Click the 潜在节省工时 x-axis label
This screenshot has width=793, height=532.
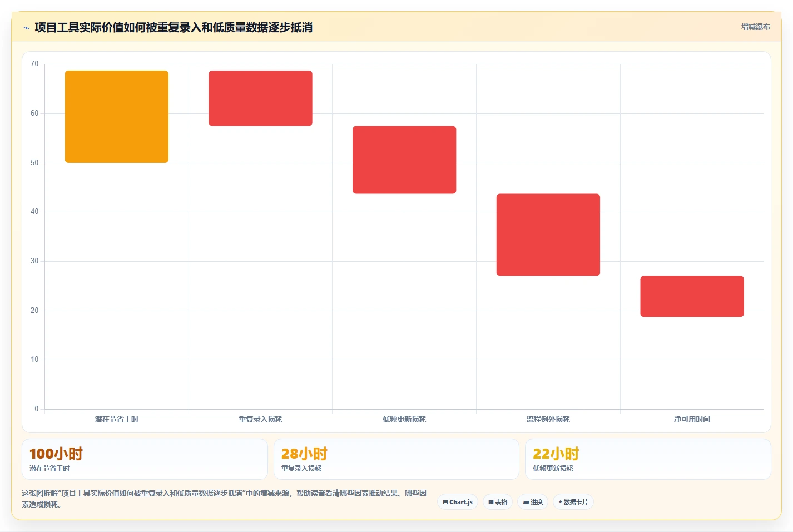point(117,419)
